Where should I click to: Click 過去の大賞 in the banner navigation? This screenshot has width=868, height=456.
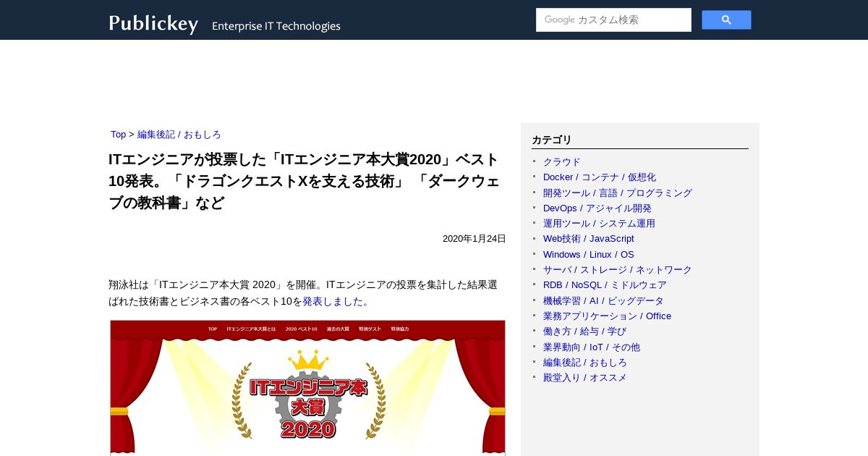(x=338, y=329)
